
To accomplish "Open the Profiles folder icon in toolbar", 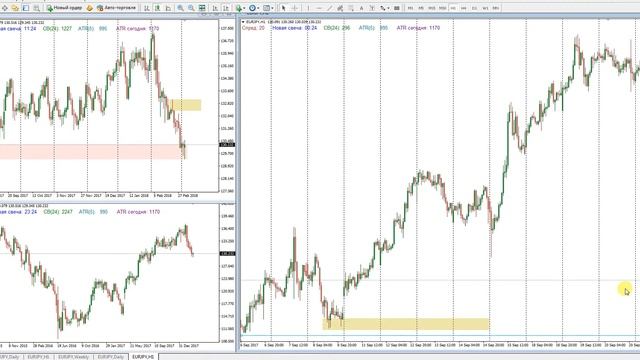I will 15,8.
